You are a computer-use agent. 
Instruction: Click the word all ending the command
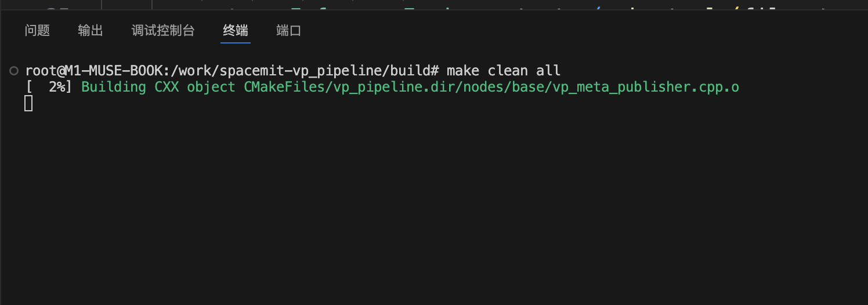tap(548, 71)
